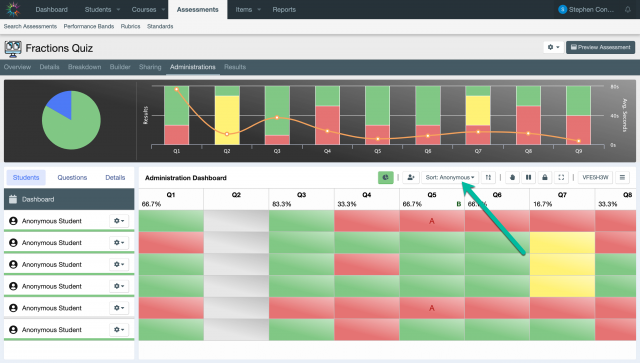Screen dimensions: 640x363
Task: Click orange data point on Q3 bar
Action: coord(277,118)
